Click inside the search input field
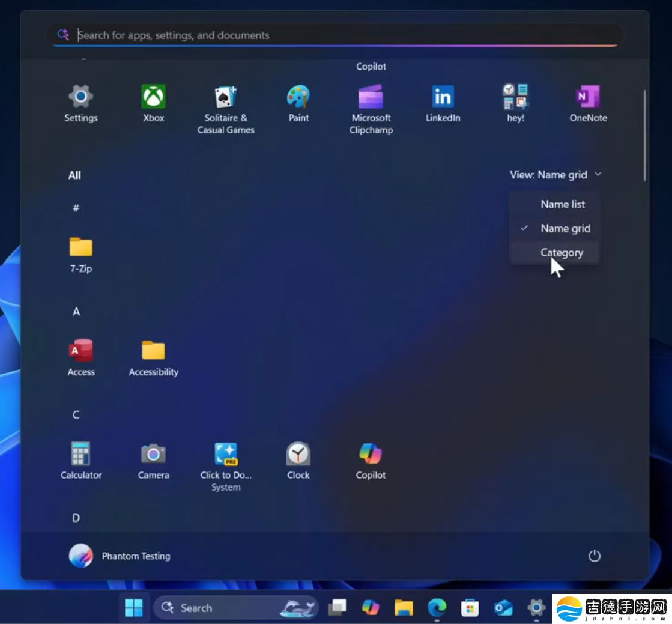 336,35
